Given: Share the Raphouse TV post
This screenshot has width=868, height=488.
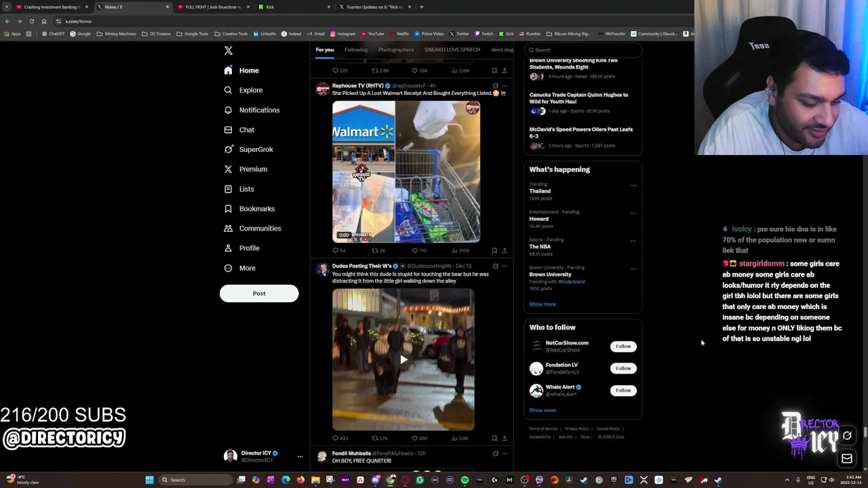Looking at the screenshot, I should [x=505, y=250].
